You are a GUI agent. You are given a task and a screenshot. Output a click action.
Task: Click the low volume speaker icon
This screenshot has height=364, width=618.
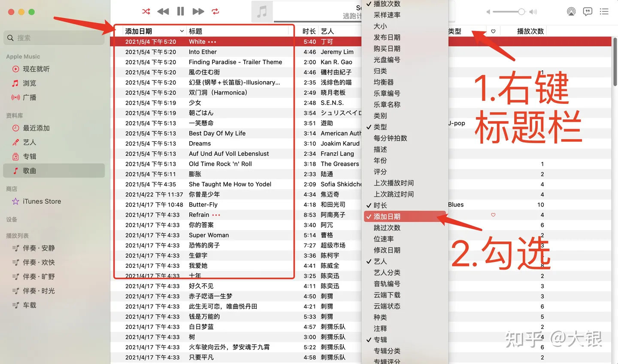(488, 12)
